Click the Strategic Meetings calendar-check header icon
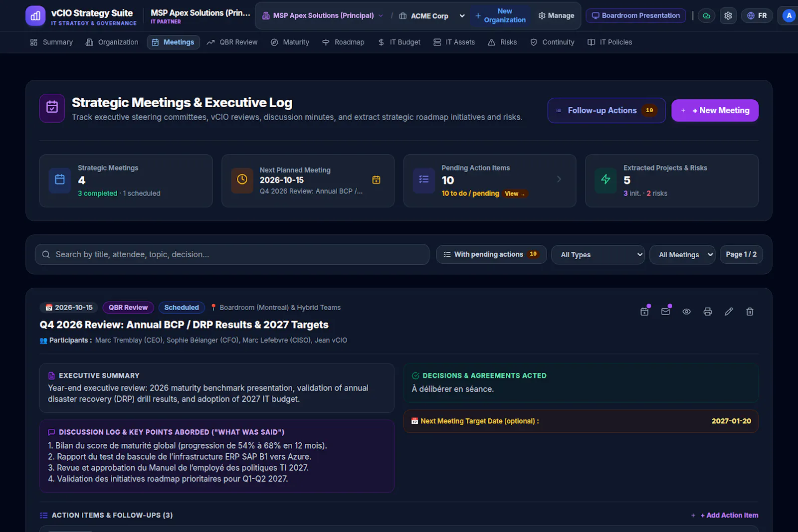798x532 pixels. (x=52, y=108)
